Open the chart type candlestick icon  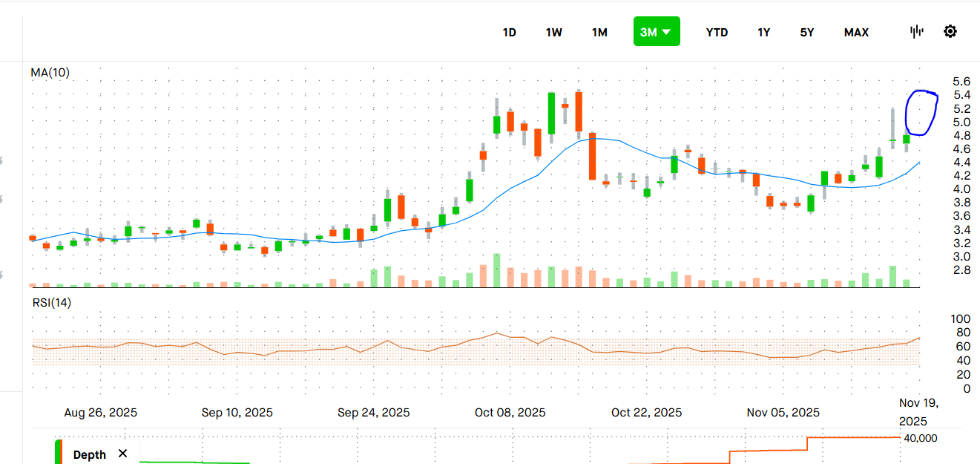[917, 31]
